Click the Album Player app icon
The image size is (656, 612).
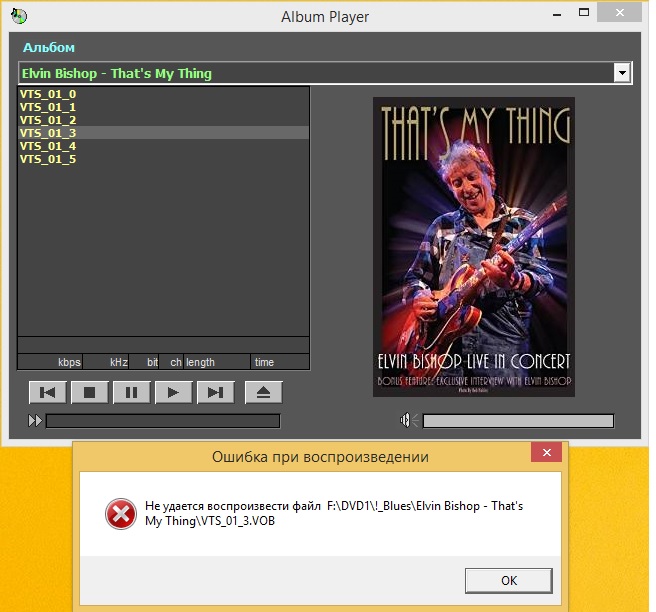(x=19, y=16)
